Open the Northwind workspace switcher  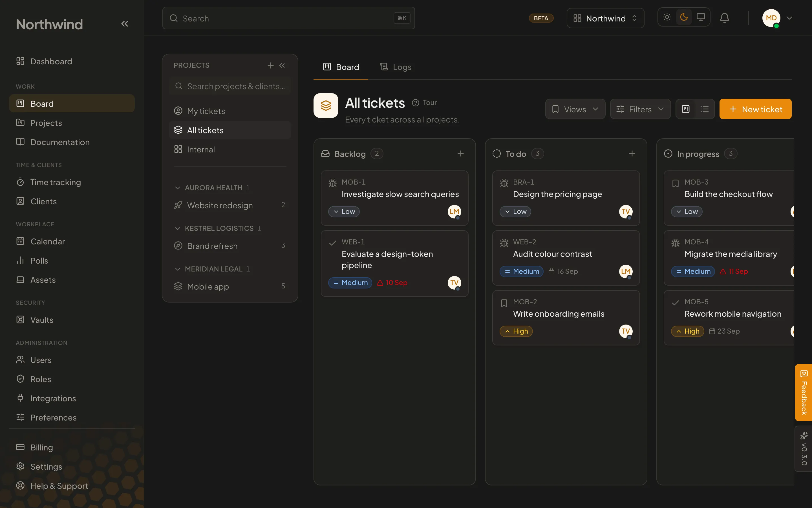coord(605,18)
